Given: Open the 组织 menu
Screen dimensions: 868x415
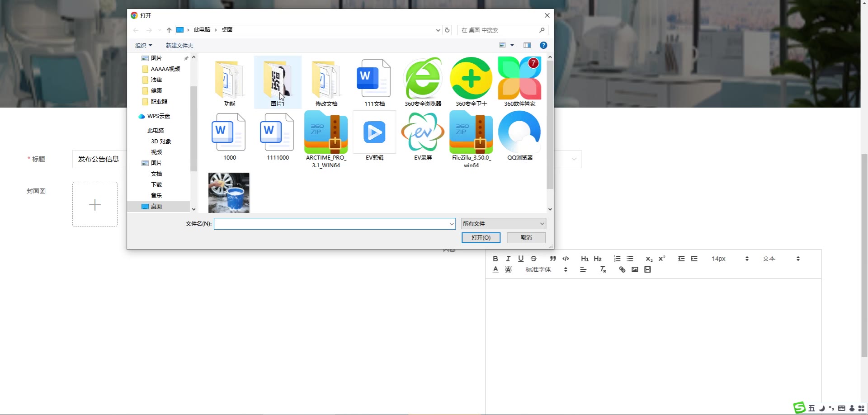Looking at the screenshot, I should 143,45.
